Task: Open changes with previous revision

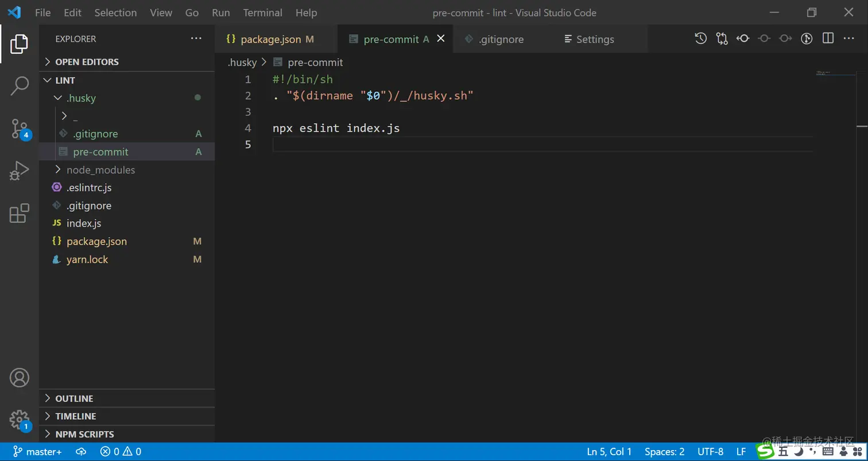Action: (743, 38)
